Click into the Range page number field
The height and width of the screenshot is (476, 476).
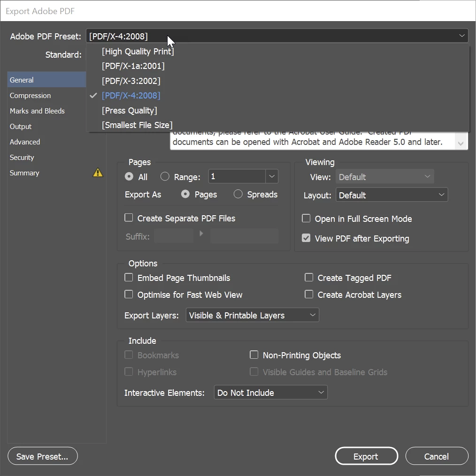tap(237, 176)
